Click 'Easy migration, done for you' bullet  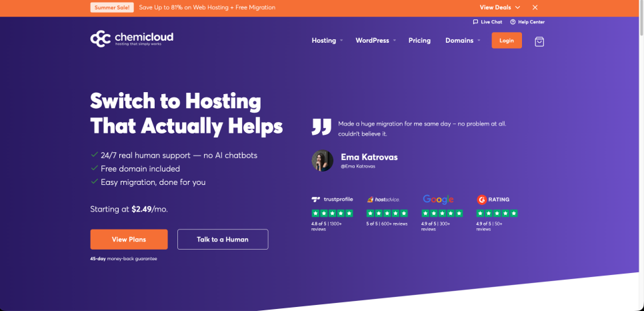[x=148, y=182]
